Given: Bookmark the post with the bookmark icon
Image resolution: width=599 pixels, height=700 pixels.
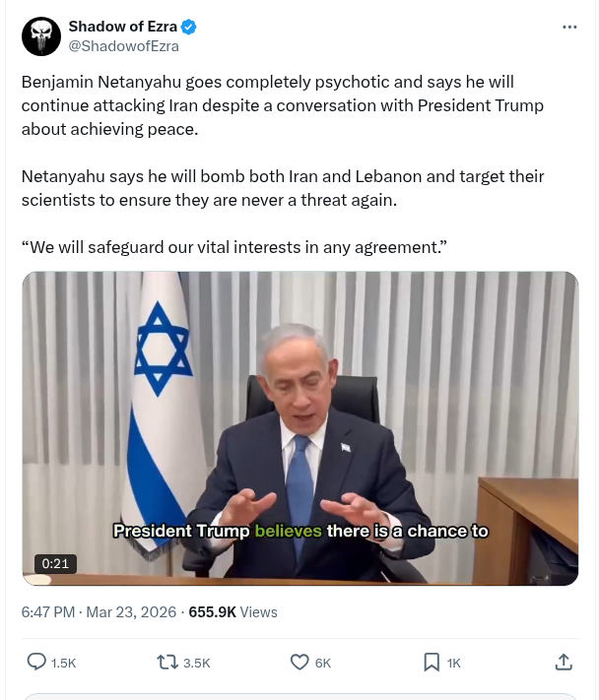Looking at the screenshot, I should pos(432,662).
